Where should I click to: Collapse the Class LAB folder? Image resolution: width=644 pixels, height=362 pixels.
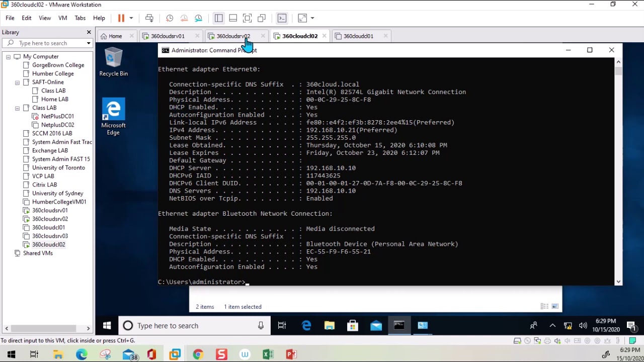point(17,108)
